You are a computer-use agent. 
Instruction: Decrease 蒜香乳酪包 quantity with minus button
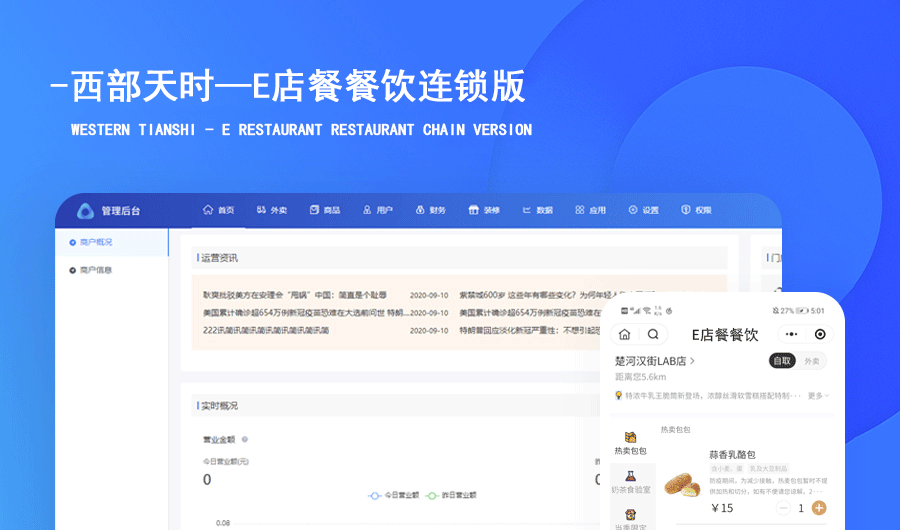[x=783, y=508]
